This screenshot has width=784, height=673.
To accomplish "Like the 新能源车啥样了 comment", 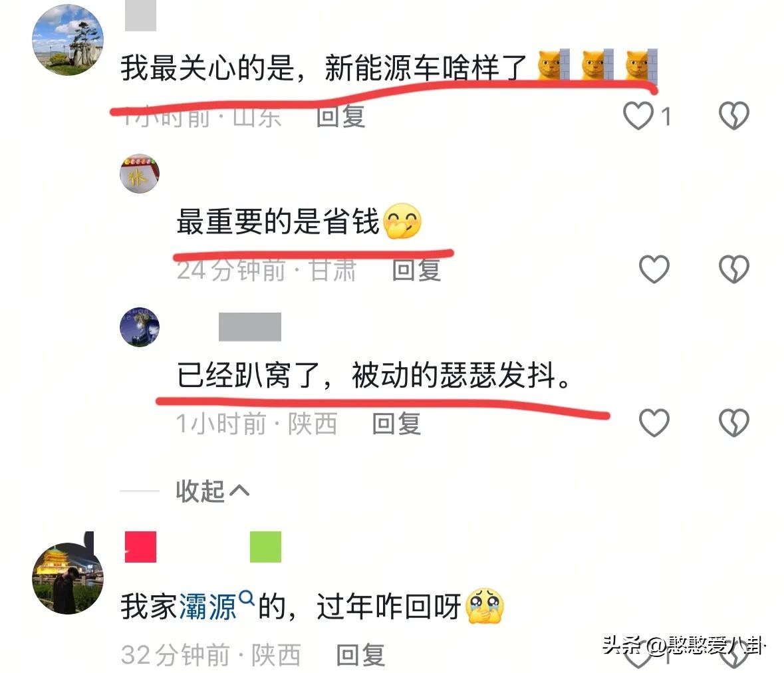I will tap(638, 116).
